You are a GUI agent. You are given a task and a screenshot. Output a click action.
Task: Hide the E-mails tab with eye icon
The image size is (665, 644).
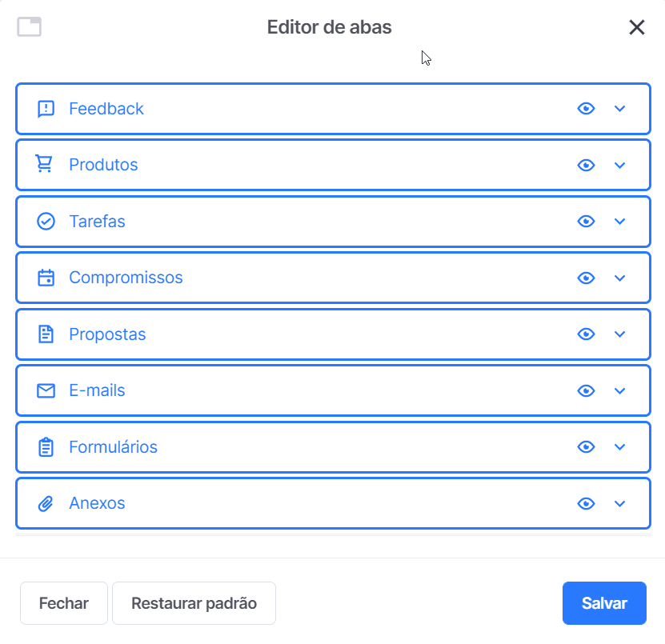(x=586, y=390)
